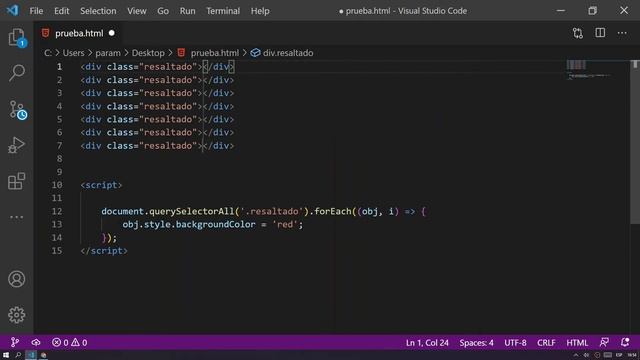
Task: Open the View menu
Action: point(137,11)
